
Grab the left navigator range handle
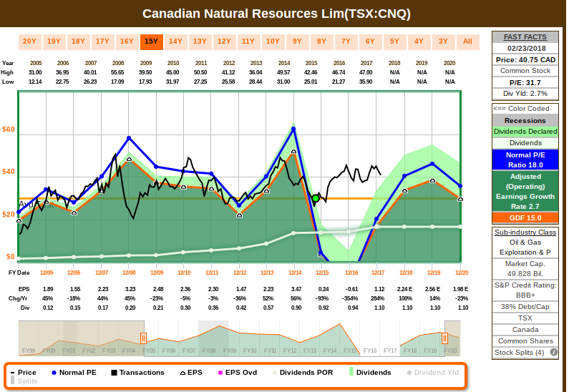click(x=143, y=338)
